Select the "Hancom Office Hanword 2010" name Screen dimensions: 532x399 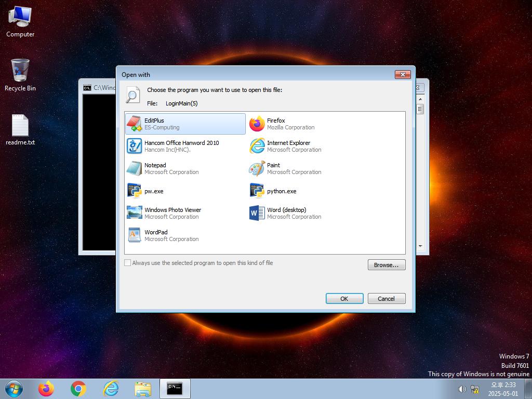[181, 143]
